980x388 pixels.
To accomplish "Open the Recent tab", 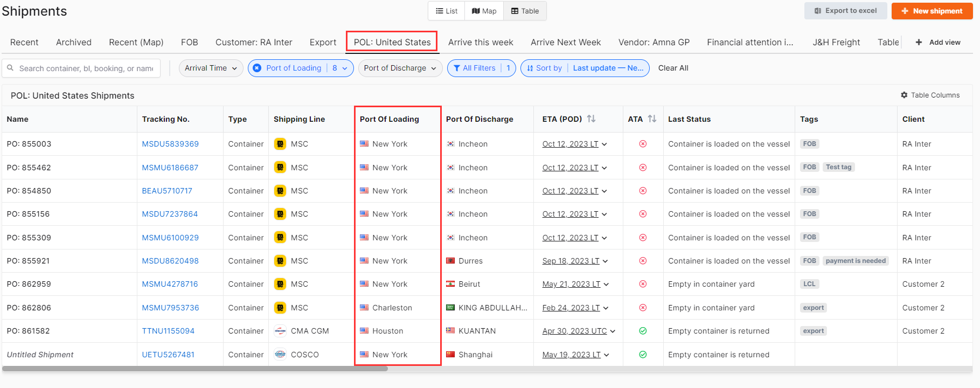I will [24, 42].
